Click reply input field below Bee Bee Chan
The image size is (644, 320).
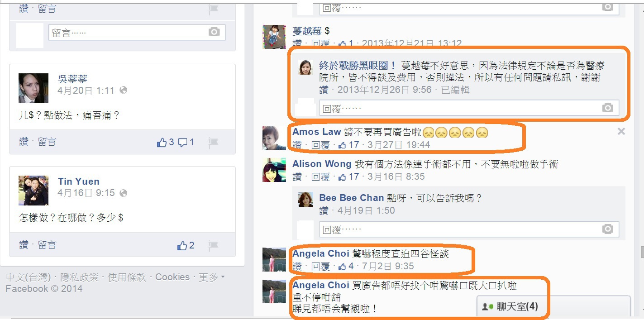[x=469, y=229]
